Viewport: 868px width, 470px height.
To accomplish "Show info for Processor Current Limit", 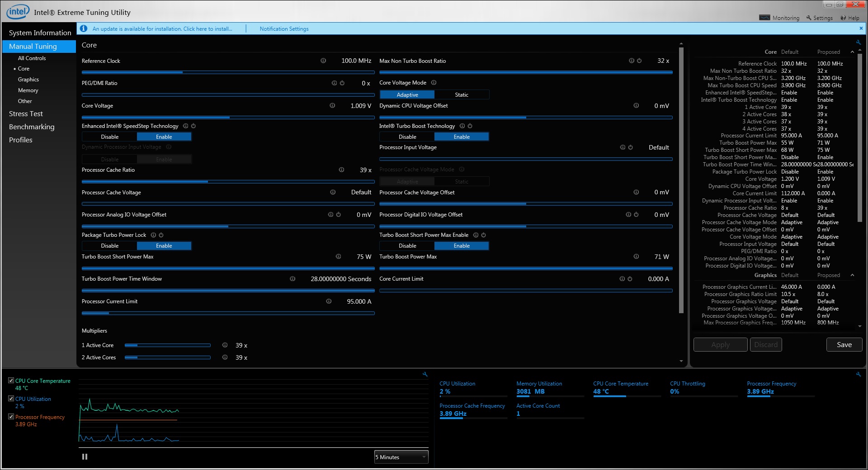I will [x=329, y=301].
